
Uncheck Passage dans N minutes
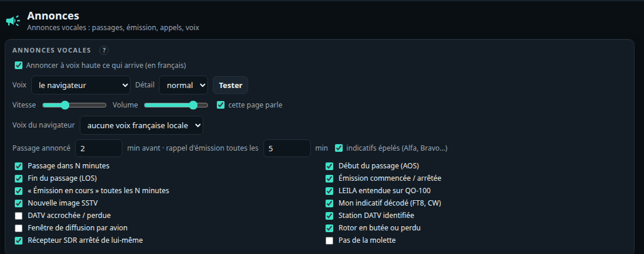click(x=18, y=166)
